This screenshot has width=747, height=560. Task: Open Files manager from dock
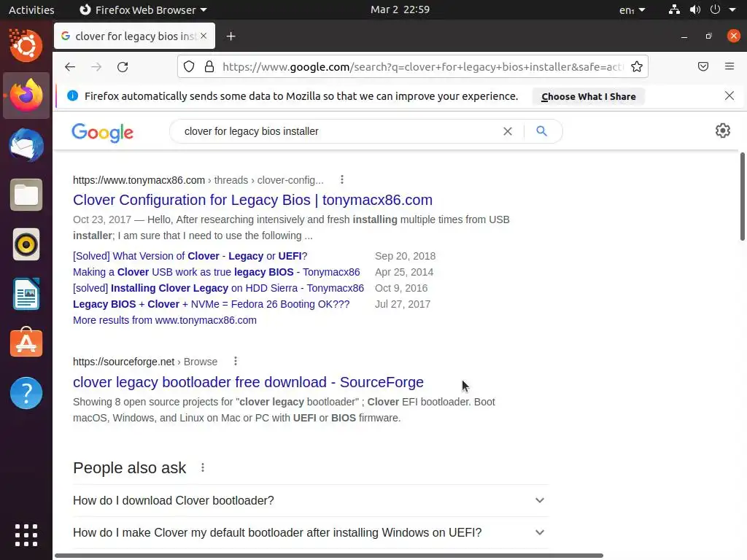(x=26, y=195)
